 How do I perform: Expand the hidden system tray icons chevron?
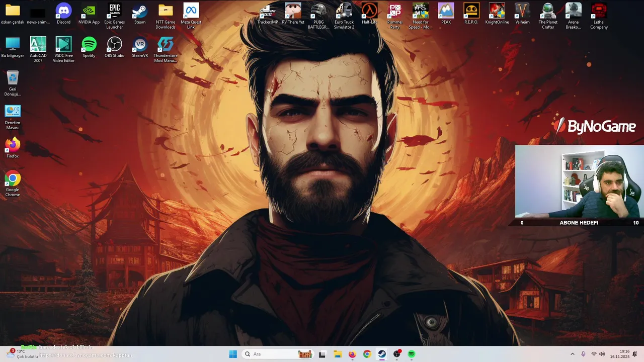(x=572, y=354)
